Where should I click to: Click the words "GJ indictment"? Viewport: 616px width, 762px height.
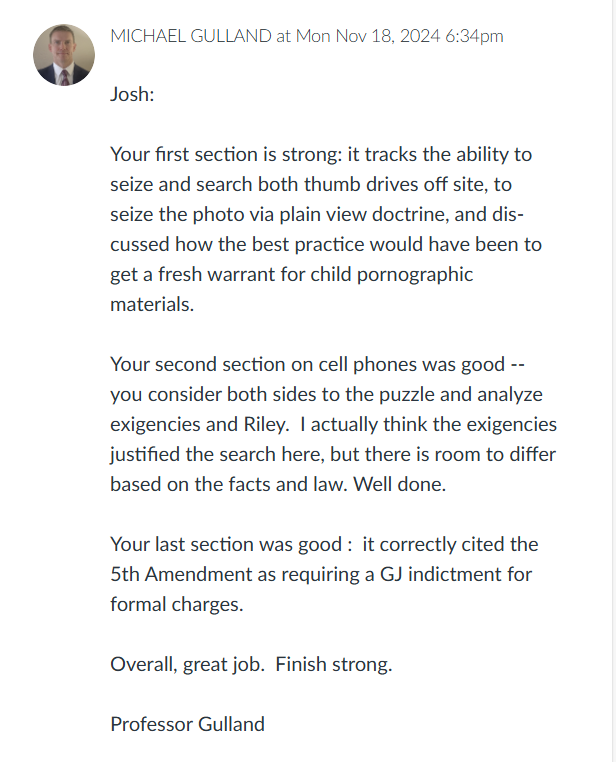click(441, 574)
